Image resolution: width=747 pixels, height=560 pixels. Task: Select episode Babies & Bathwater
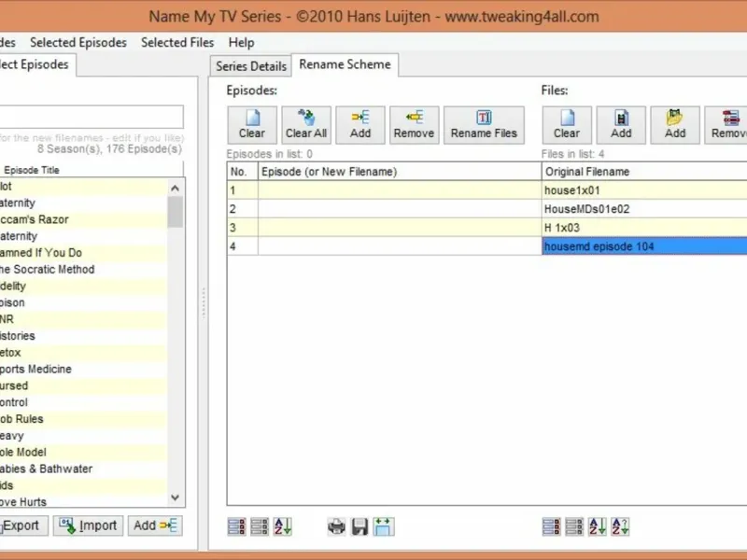point(83,469)
